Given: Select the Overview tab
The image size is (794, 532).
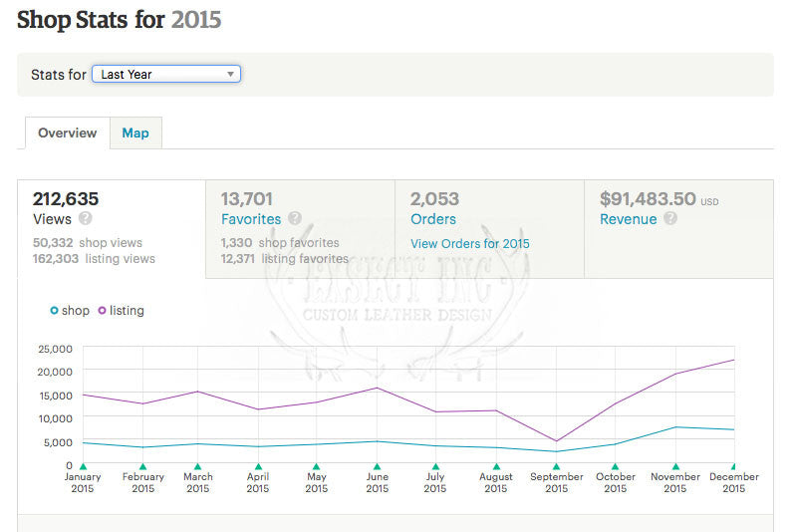Looking at the screenshot, I should (x=67, y=133).
